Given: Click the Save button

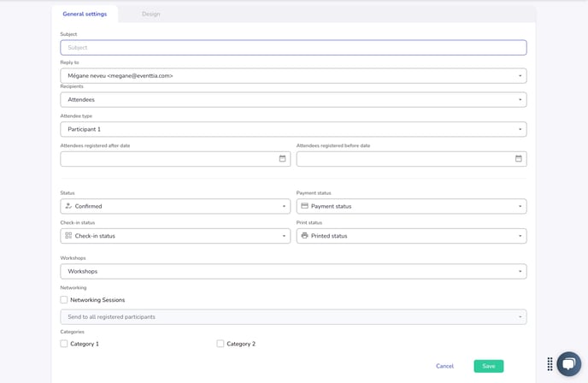Looking at the screenshot, I should pos(488,366).
